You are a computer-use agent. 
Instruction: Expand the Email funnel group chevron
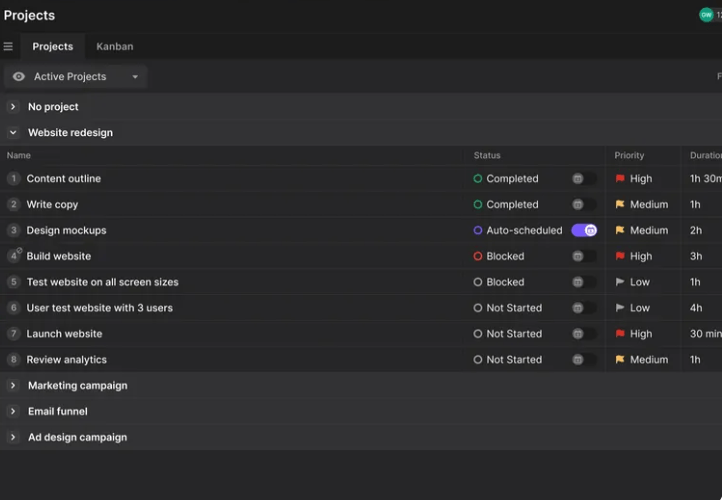coord(13,411)
